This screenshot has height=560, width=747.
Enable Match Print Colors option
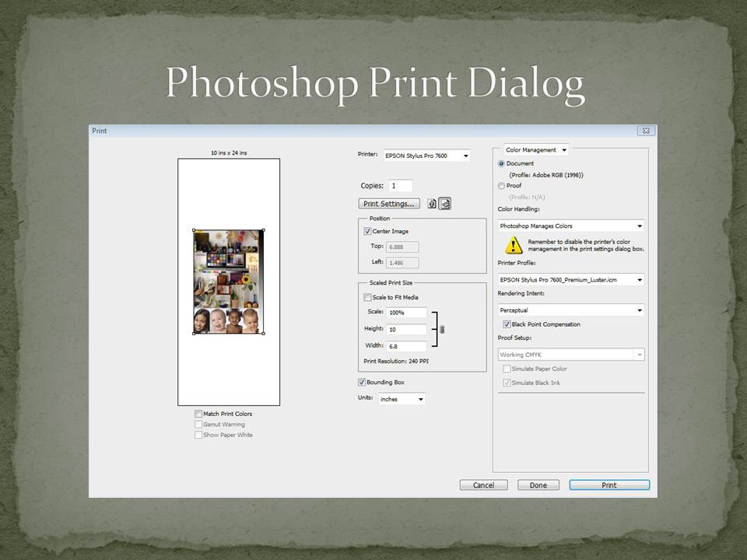[198, 414]
